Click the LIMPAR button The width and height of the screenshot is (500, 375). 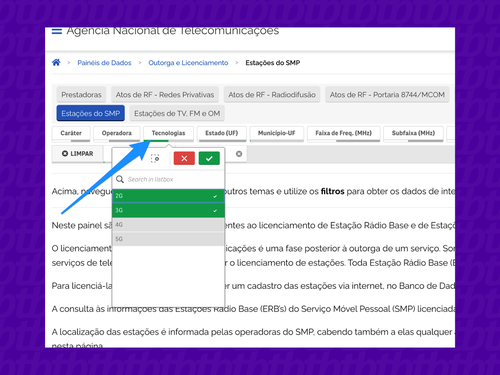(77, 154)
